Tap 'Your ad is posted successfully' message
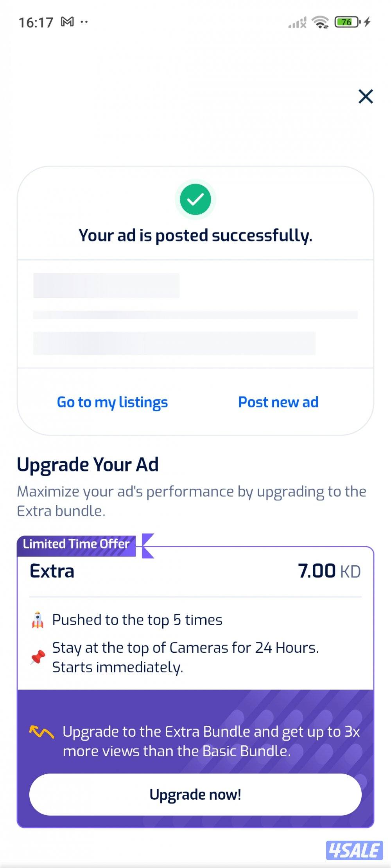 [195, 236]
